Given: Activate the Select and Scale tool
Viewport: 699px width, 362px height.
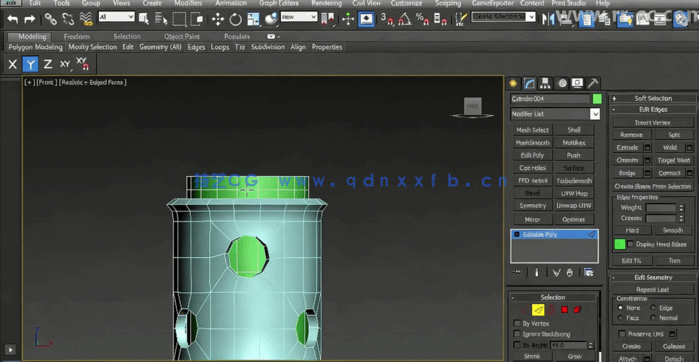Looking at the screenshot, I should point(253,19).
